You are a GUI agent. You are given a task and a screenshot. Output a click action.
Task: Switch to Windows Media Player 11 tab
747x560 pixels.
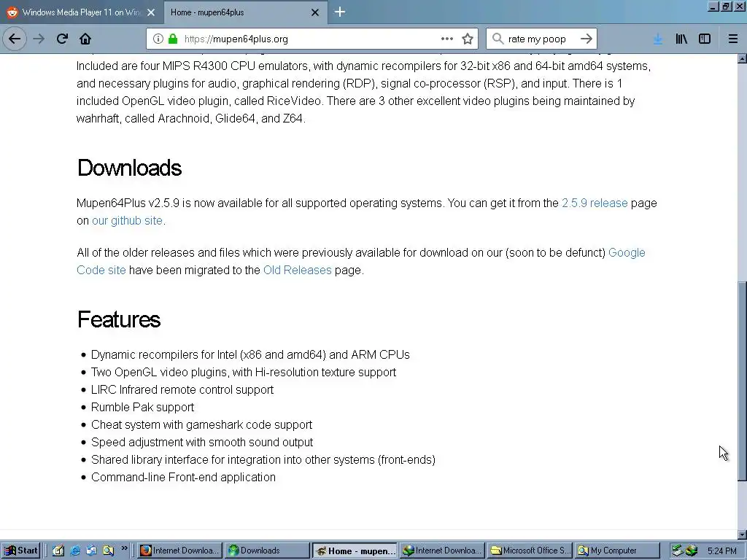[x=81, y=12]
